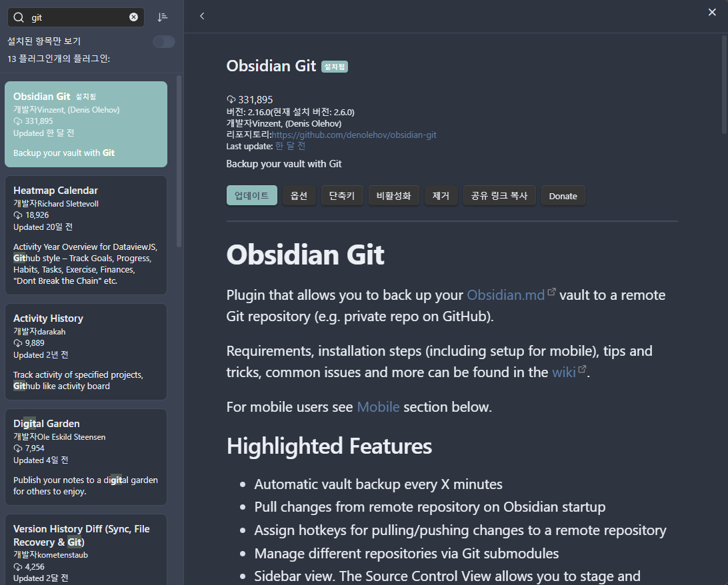Click the Highlighted Features heading
728x585 pixels.
click(329, 446)
